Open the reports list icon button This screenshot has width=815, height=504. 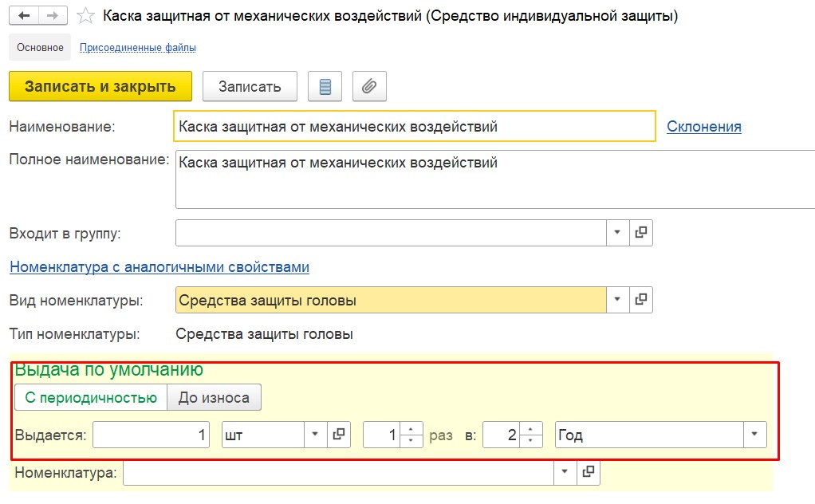click(x=325, y=86)
